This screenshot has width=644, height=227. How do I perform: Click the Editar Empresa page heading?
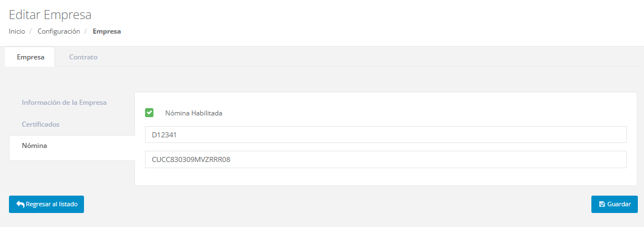pyautogui.click(x=50, y=15)
